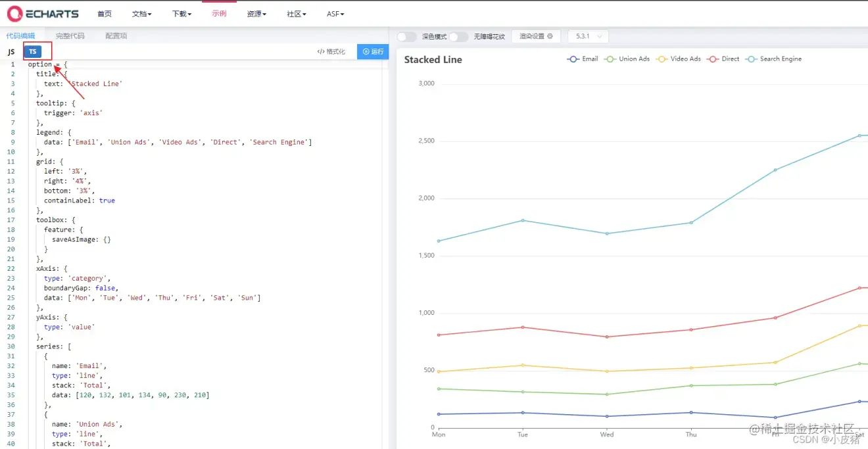Click code text 'Stacked Line' on line 3
Image resolution: width=868 pixels, height=449 pixels.
(96, 83)
